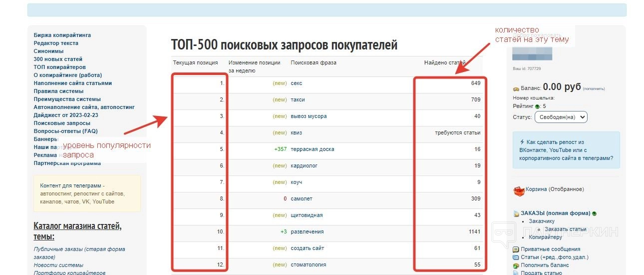Image resolution: width=644 pixels, height=275 pixels.
Task: Click search phrase щитовидная
Action: coord(307,215)
